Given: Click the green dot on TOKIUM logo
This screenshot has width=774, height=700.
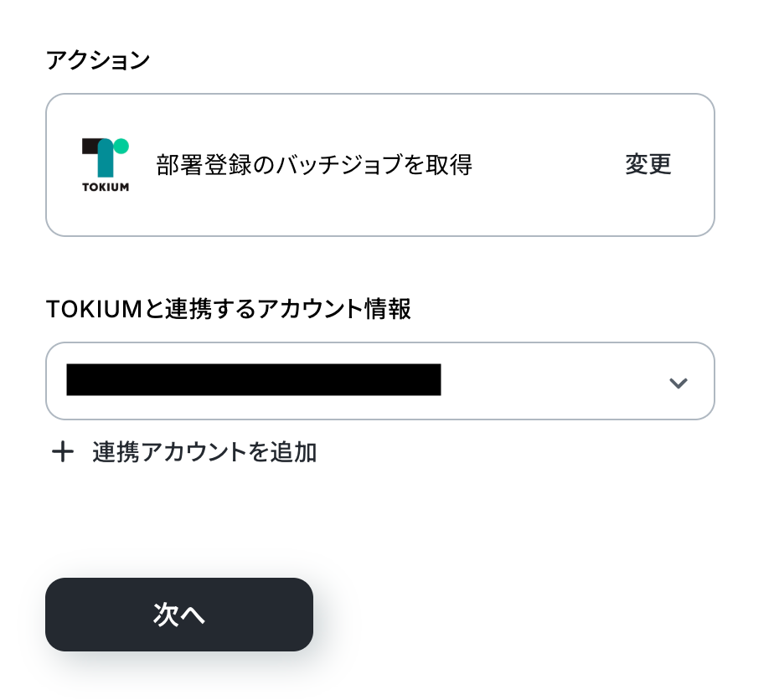Looking at the screenshot, I should tap(121, 146).
